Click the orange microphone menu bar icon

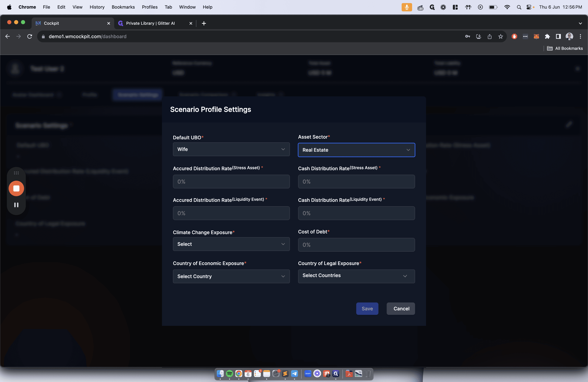click(407, 7)
